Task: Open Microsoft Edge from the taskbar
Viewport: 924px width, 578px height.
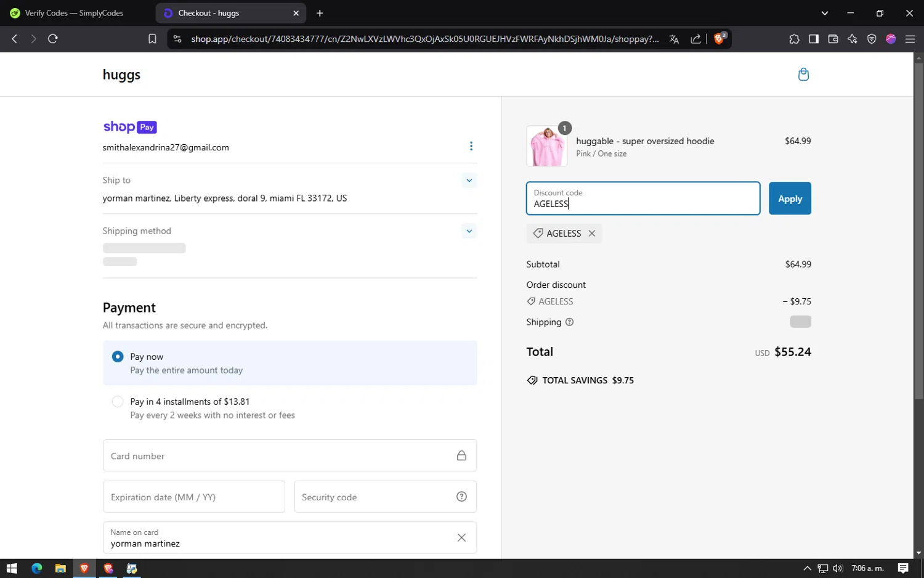Action: pos(36,568)
